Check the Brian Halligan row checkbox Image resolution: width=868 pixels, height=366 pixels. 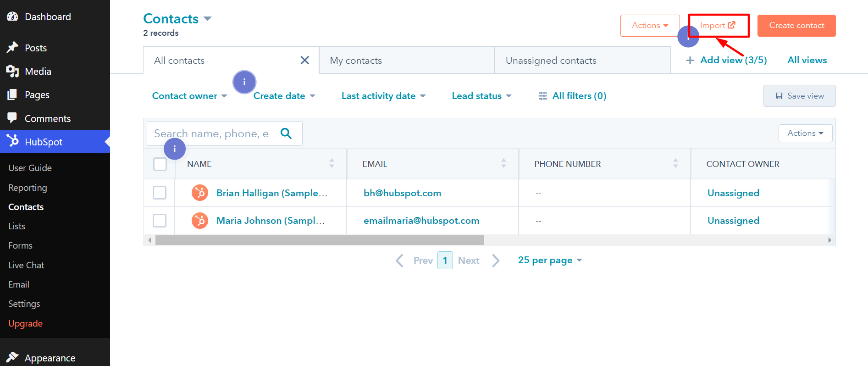click(x=160, y=193)
